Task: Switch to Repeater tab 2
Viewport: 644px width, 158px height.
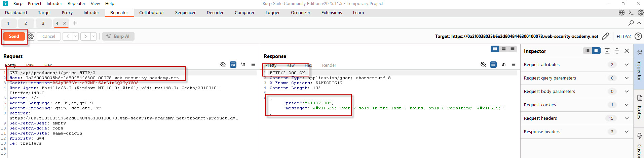Action: (x=26, y=23)
